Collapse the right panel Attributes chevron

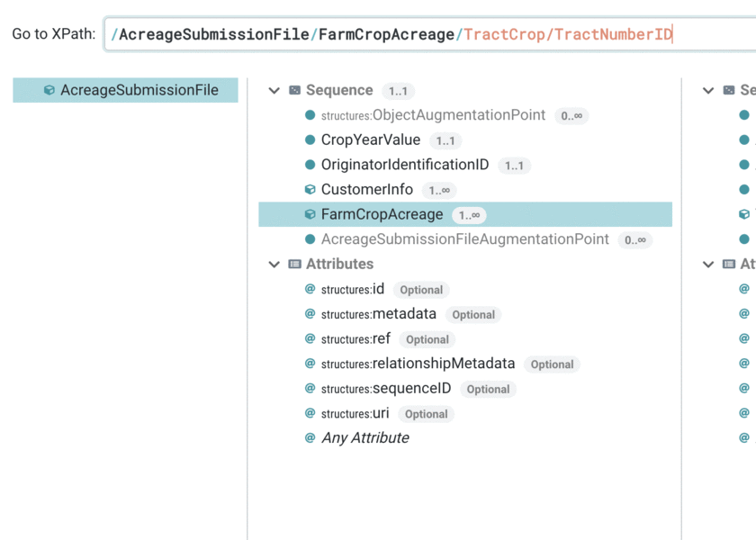click(x=709, y=264)
